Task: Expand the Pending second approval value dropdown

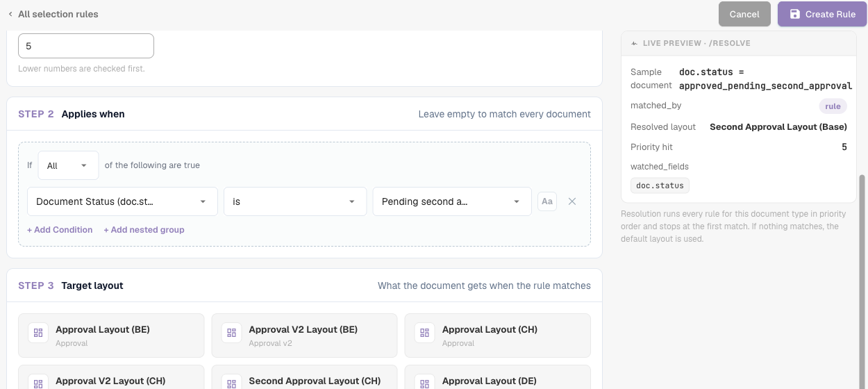Action: 452,201
